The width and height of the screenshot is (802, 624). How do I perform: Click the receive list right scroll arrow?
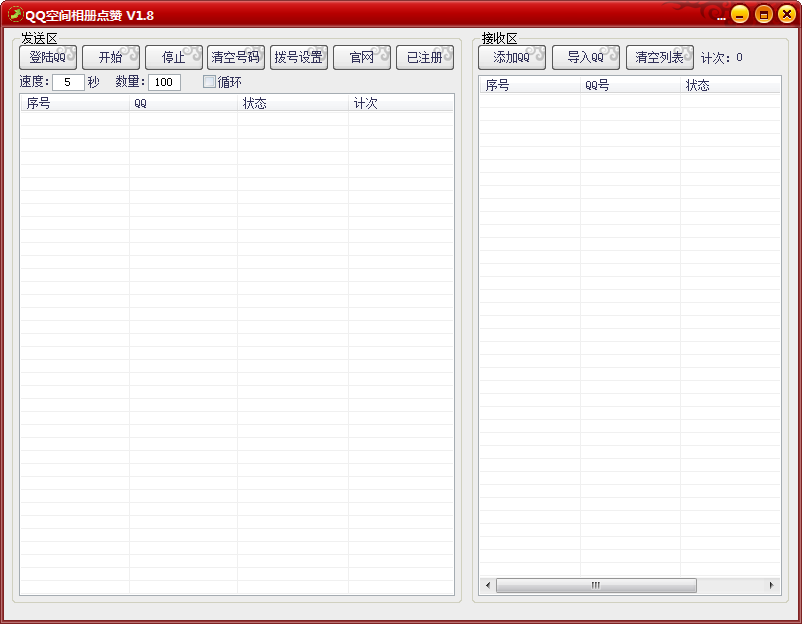pyautogui.click(x=772, y=585)
